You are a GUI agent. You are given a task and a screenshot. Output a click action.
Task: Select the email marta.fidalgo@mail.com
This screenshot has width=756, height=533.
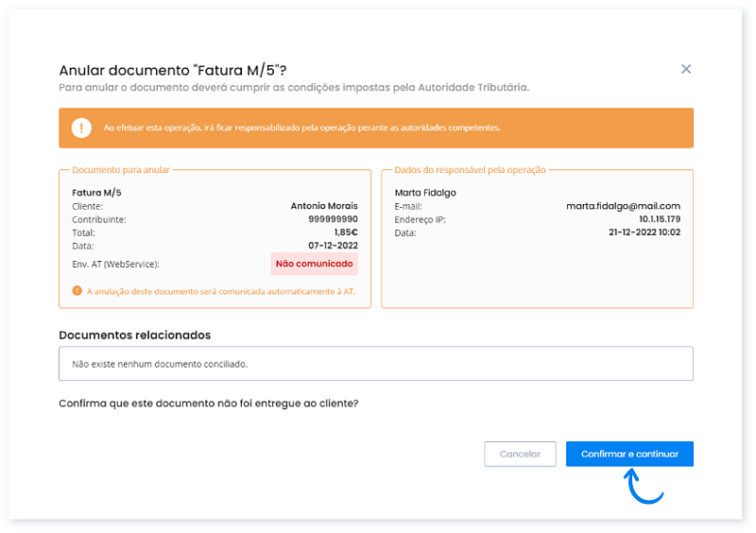(x=623, y=206)
